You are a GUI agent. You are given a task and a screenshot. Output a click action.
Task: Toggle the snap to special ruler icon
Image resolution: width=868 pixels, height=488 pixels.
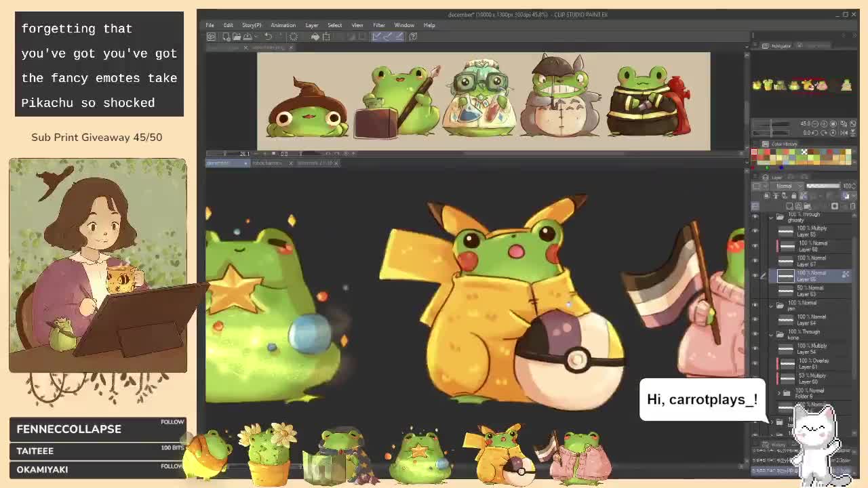tap(387, 36)
